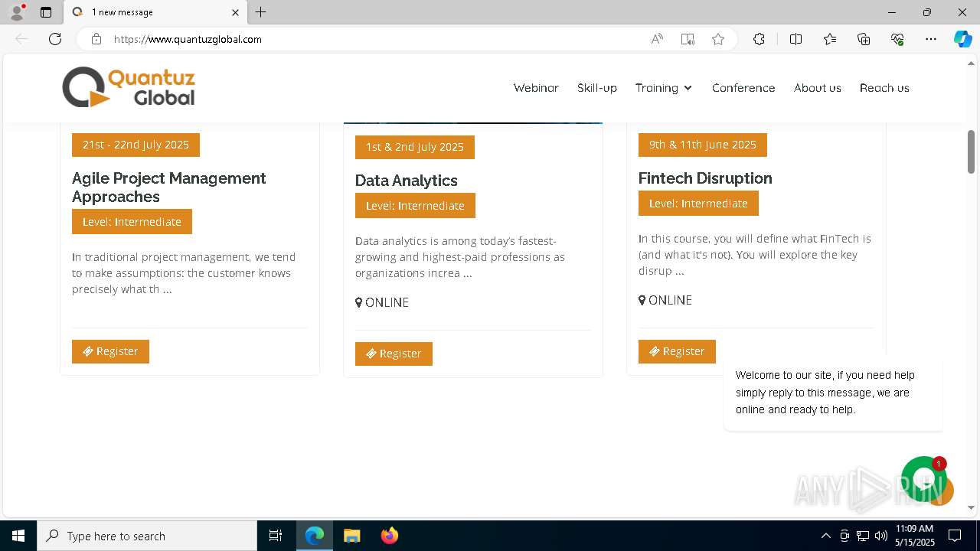View site information lock icon
This screenshot has height=551, width=980.
coord(96,39)
